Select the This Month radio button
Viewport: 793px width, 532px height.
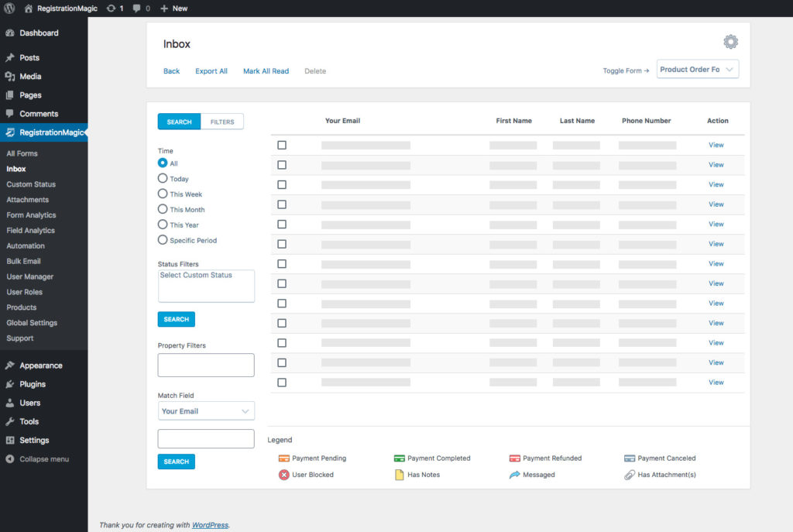(163, 209)
